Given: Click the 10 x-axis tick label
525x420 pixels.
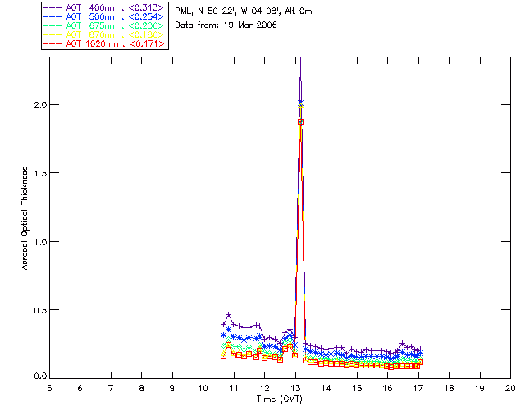Looking at the screenshot, I should [203, 388].
